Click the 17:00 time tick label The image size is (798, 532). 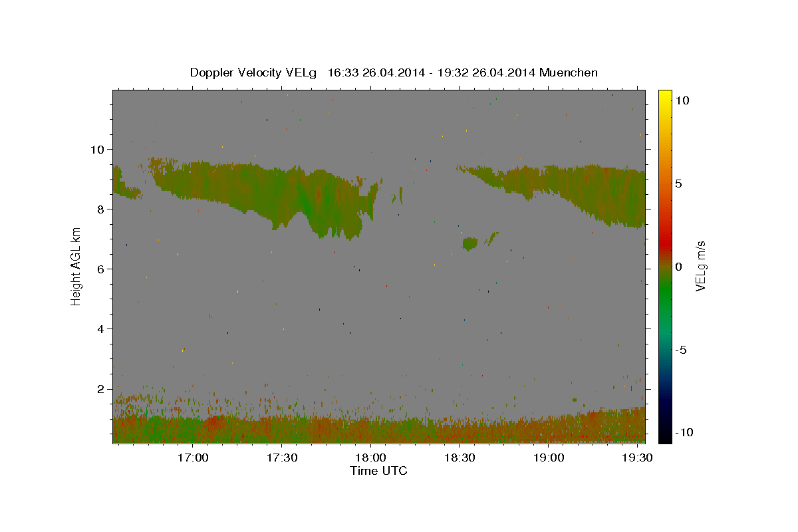pos(194,458)
